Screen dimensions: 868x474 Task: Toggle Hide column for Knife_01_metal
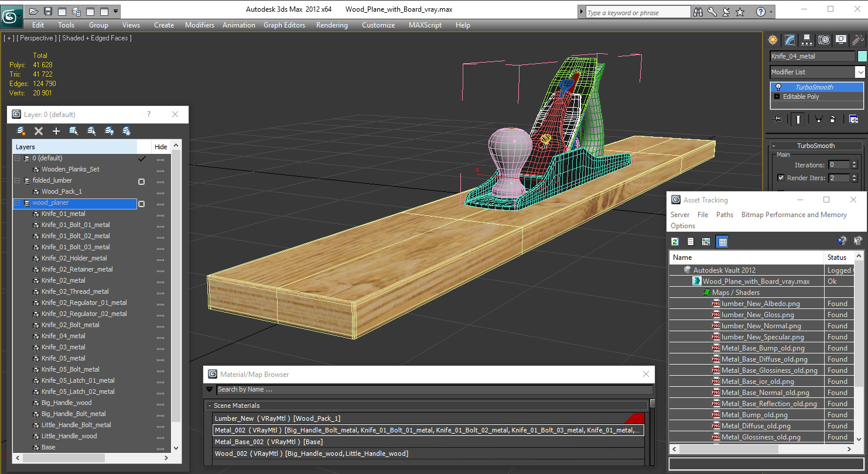pos(160,214)
